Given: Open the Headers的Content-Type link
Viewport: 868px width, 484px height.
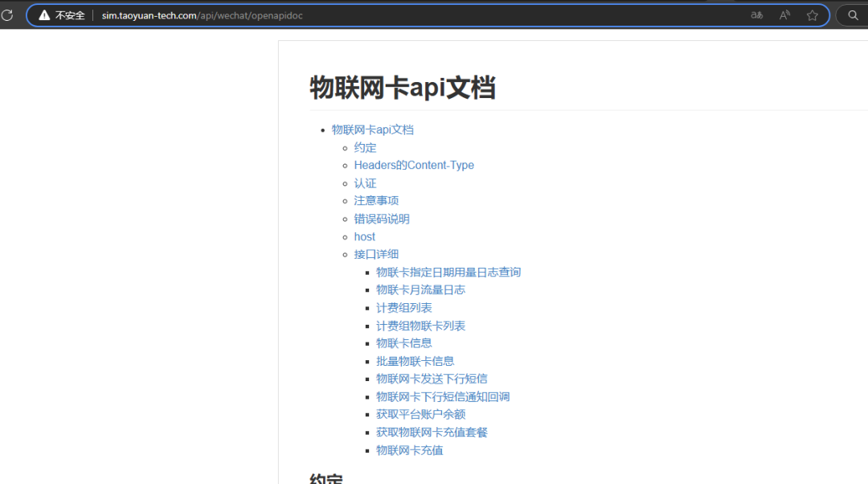Looking at the screenshot, I should click(x=414, y=165).
